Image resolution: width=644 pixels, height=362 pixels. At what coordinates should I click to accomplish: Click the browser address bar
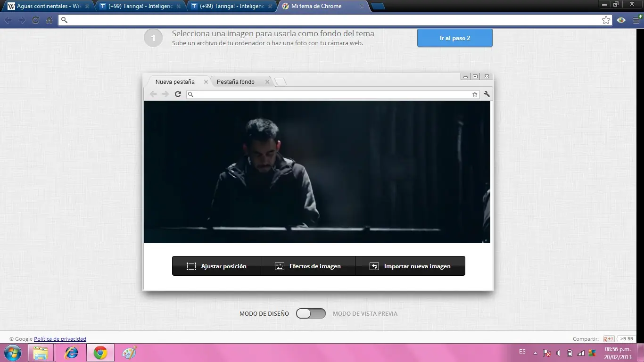(330, 20)
